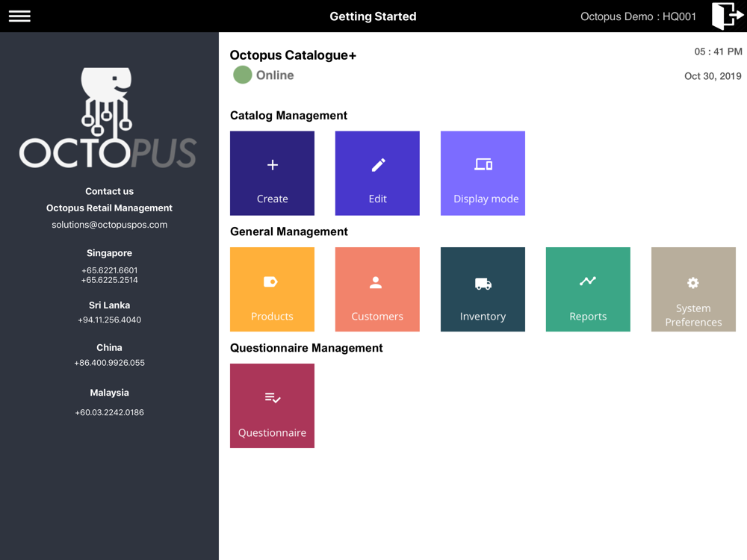The height and width of the screenshot is (560, 747).
Task: Open the Questionnaire tile
Action: click(272, 405)
